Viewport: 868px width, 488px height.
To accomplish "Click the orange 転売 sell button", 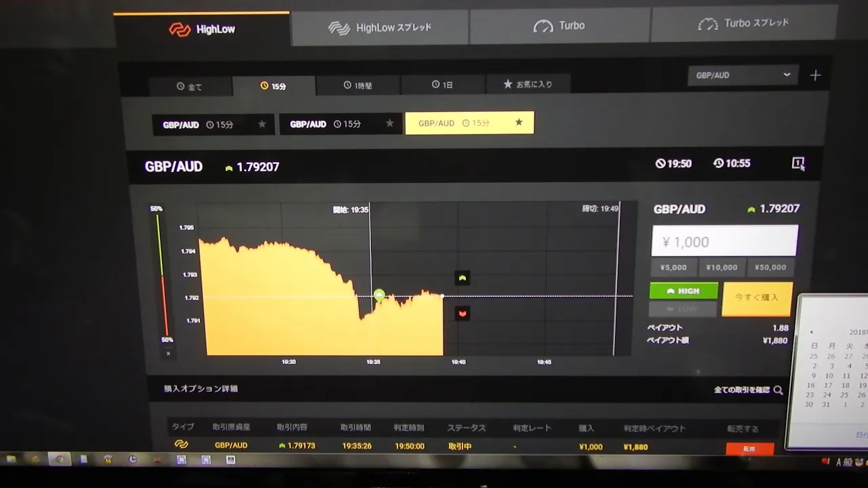I will click(x=749, y=449).
